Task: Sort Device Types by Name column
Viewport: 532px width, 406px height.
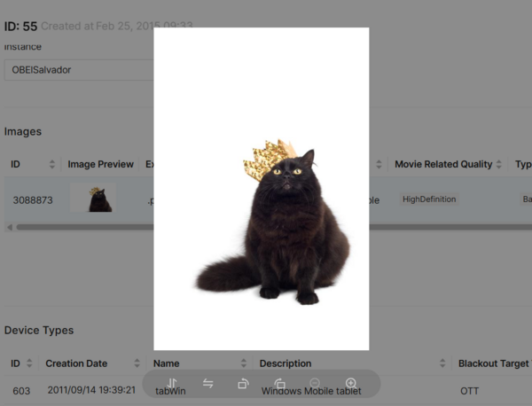Action: click(243, 363)
